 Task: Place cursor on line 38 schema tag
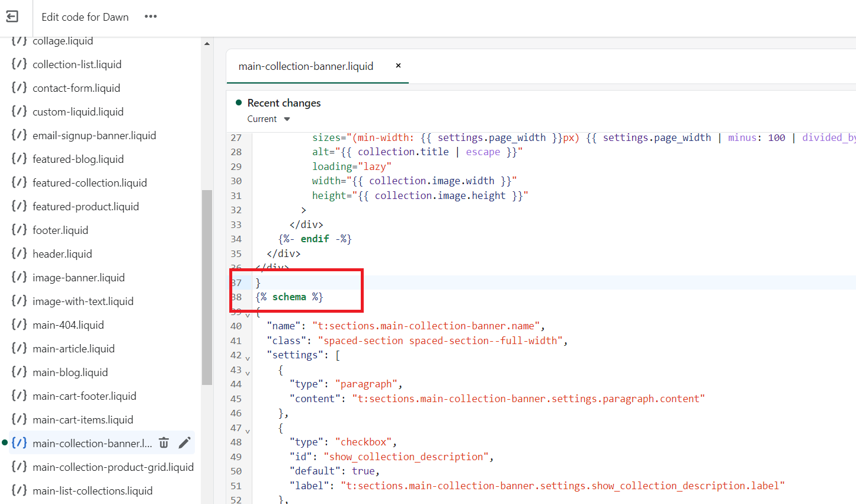click(x=289, y=297)
